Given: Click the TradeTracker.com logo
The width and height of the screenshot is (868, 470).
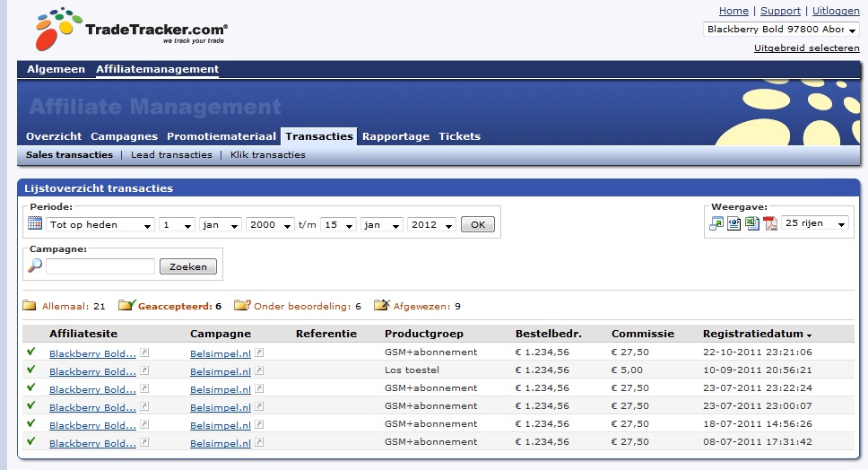Looking at the screenshot, I should click(131, 29).
